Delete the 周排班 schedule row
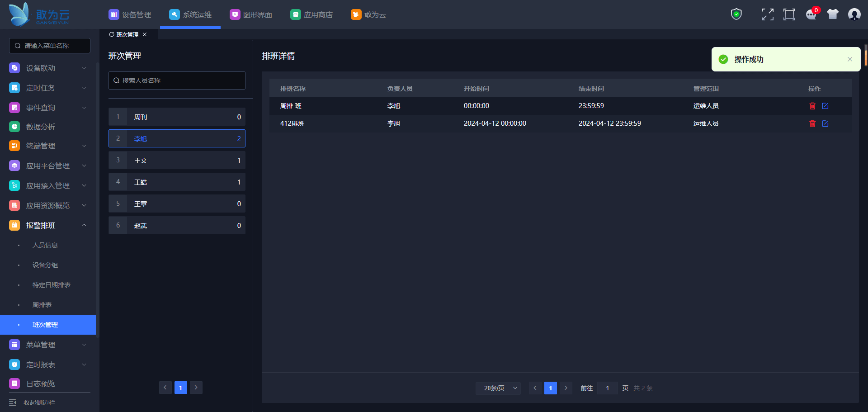 [x=812, y=106]
